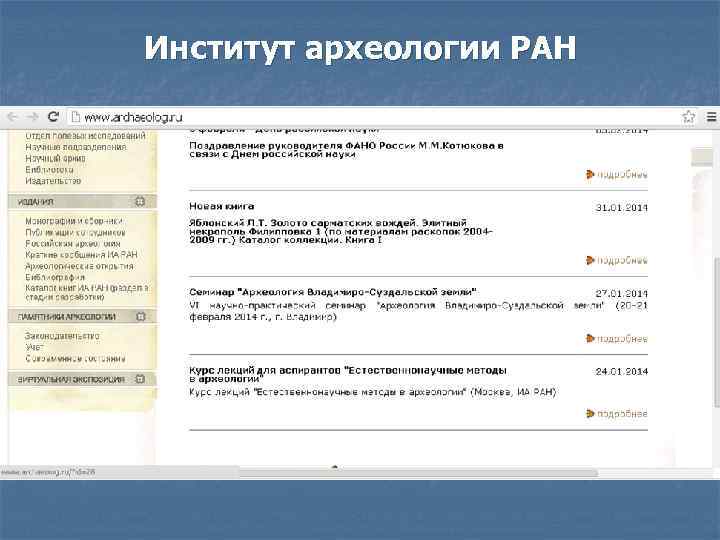Reload the page with the refresh icon
720x540 pixels.
pos(54,117)
